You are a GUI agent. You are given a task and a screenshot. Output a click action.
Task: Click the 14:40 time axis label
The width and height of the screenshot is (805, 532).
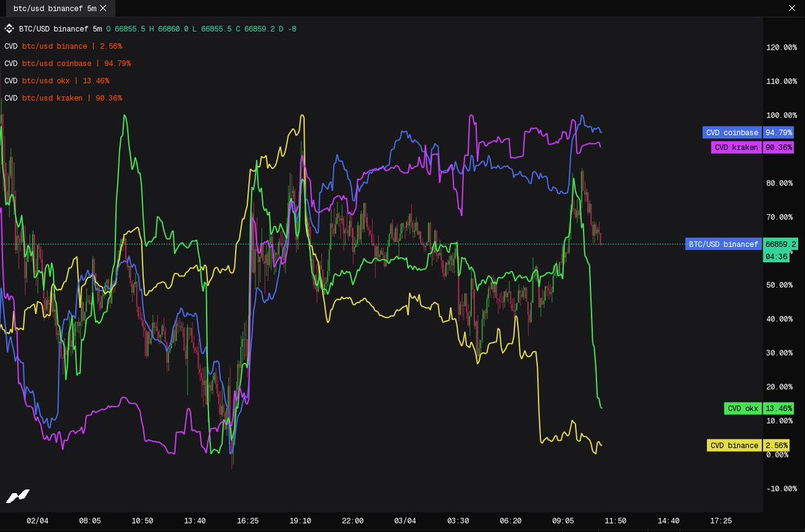coord(668,521)
